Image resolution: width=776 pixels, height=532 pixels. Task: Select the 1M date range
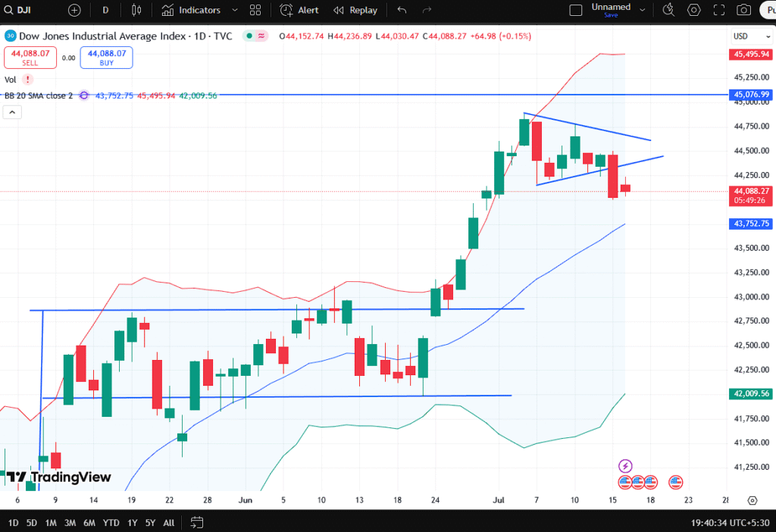pos(51,523)
